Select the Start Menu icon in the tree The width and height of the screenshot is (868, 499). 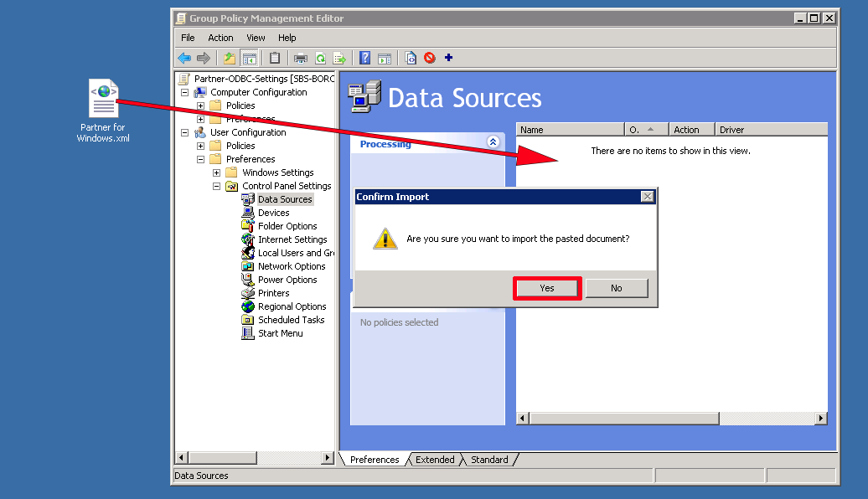point(247,333)
